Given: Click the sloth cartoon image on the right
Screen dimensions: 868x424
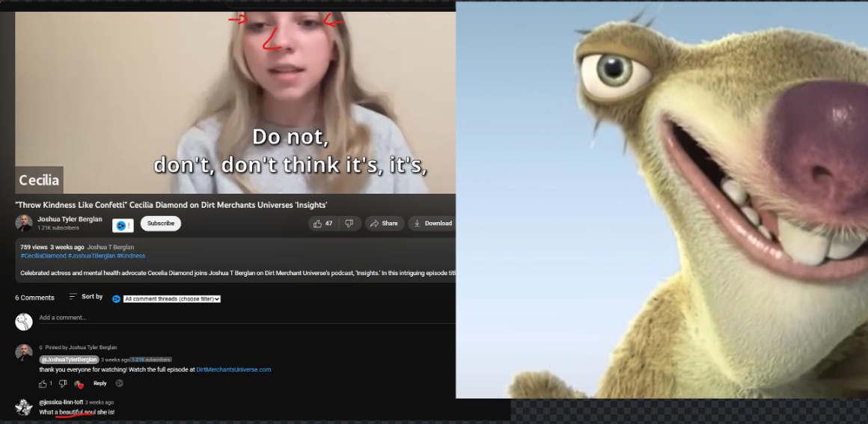Looking at the screenshot, I should (x=661, y=199).
